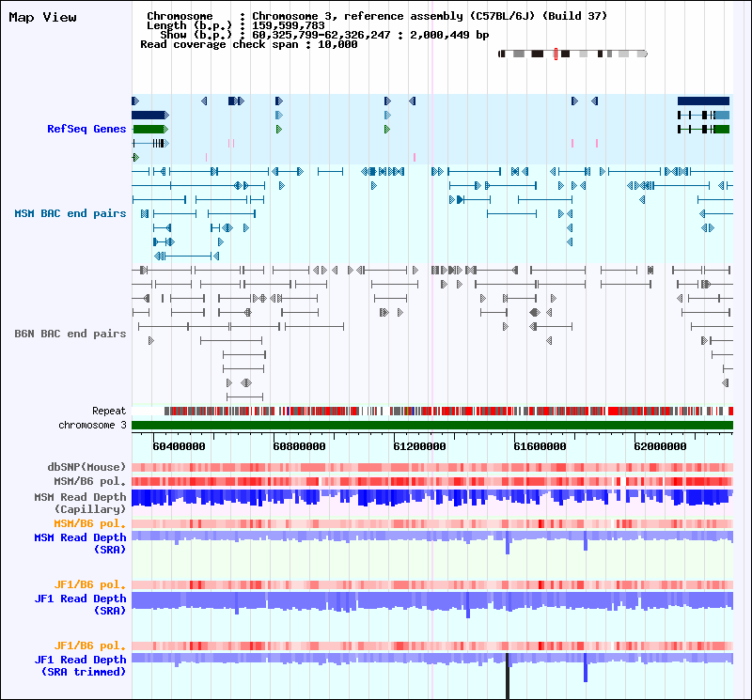Click the Repeat track label
752x700 pixels.
pyautogui.click(x=109, y=411)
